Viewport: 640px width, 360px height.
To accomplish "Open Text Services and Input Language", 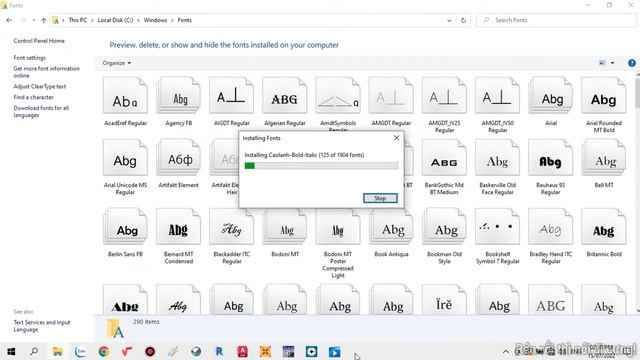I will pos(42,326).
